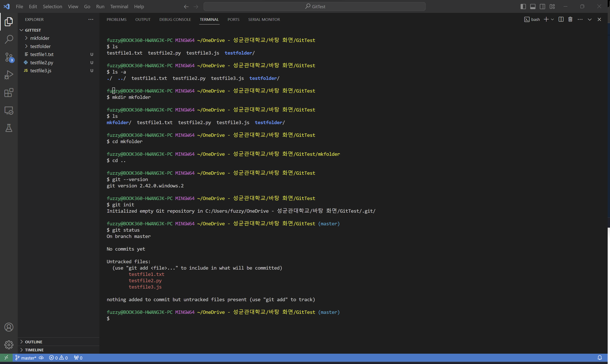
Task: Open Explorer views and more actions ellipsis
Action: 91,19
